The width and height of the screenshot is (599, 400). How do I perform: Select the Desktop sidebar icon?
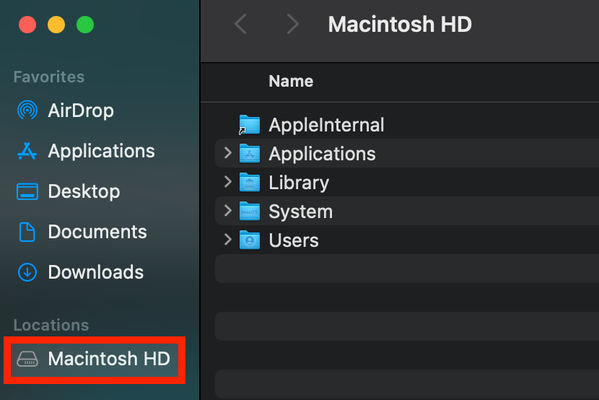click(x=27, y=191)
